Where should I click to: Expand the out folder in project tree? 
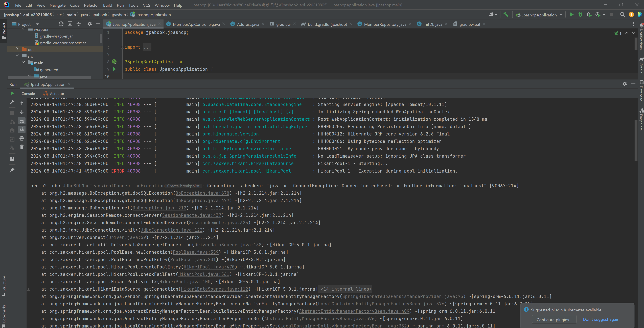[17, 49]
